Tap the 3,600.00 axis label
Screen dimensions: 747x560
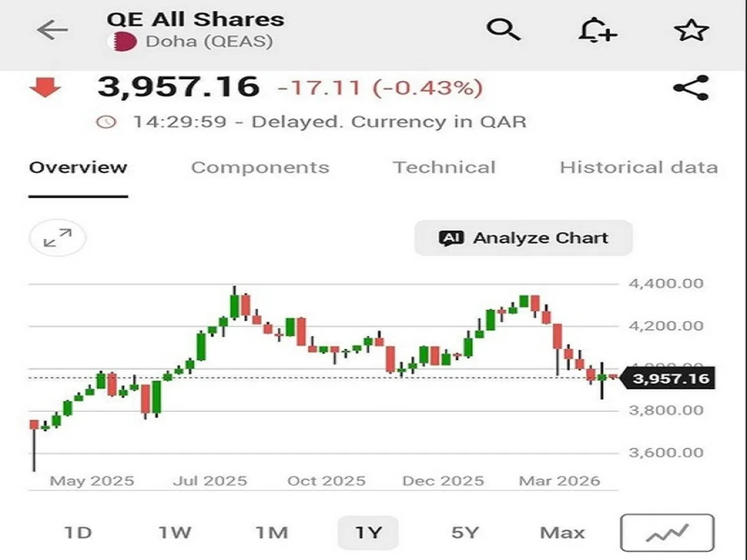667,453
